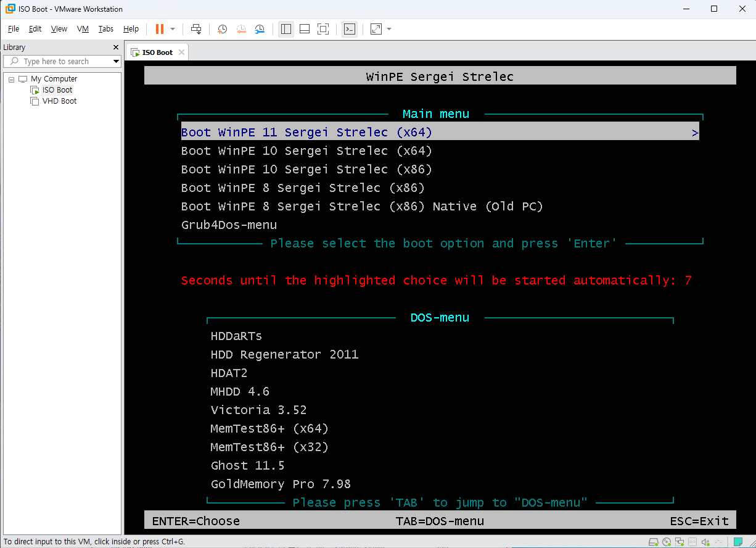Open the VM menu

83,29
